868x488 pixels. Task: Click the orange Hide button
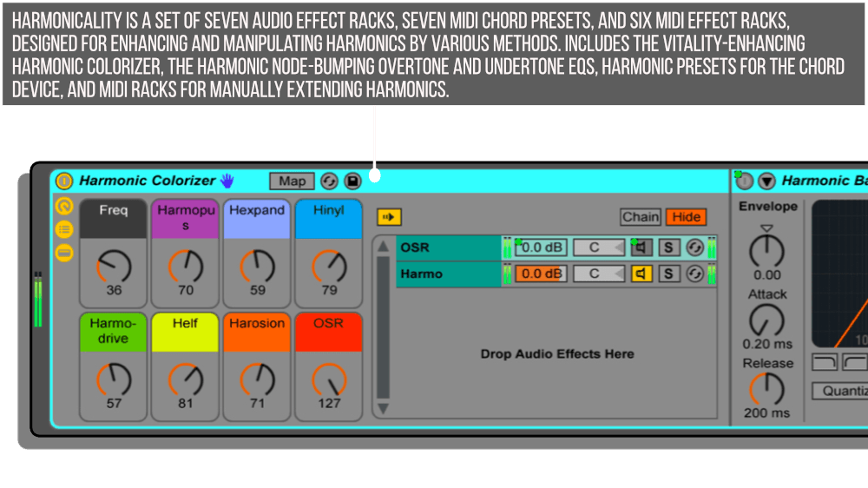tap(687, 217)
